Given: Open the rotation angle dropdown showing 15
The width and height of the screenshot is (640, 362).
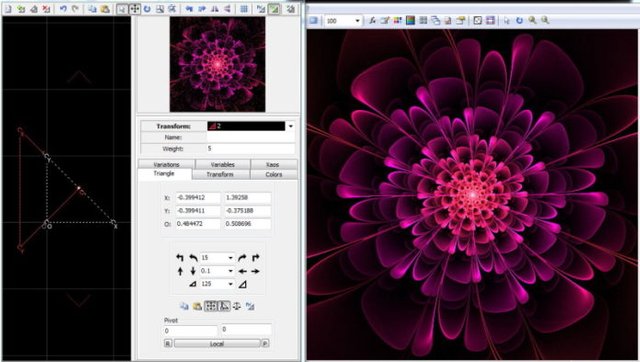Looking at the screenshot, I should click(x=230, y=258).
